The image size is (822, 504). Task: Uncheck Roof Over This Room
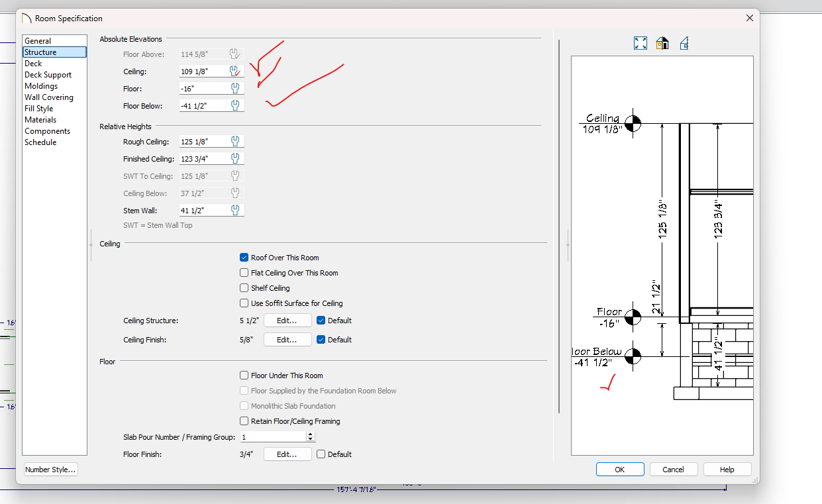(244, 258)
